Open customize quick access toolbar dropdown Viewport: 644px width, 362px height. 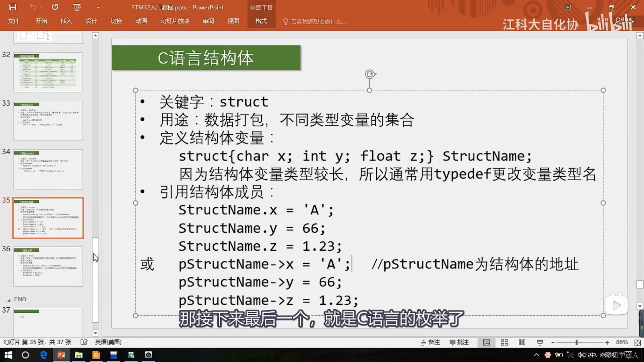pos(98,7)
